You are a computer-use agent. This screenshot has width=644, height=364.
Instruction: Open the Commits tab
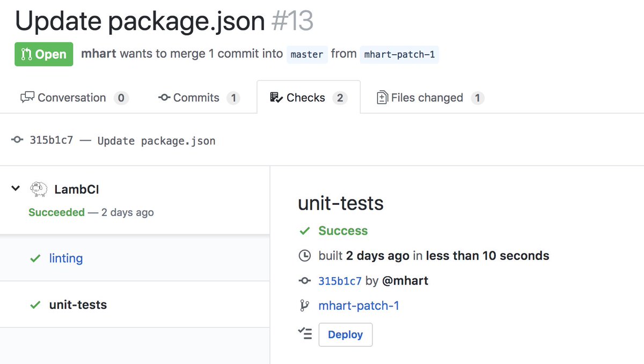(x=196, y=98)
